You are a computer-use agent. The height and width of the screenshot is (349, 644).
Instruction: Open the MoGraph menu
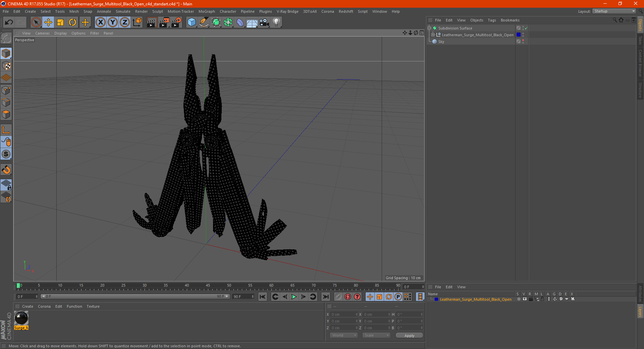(207, 11)
